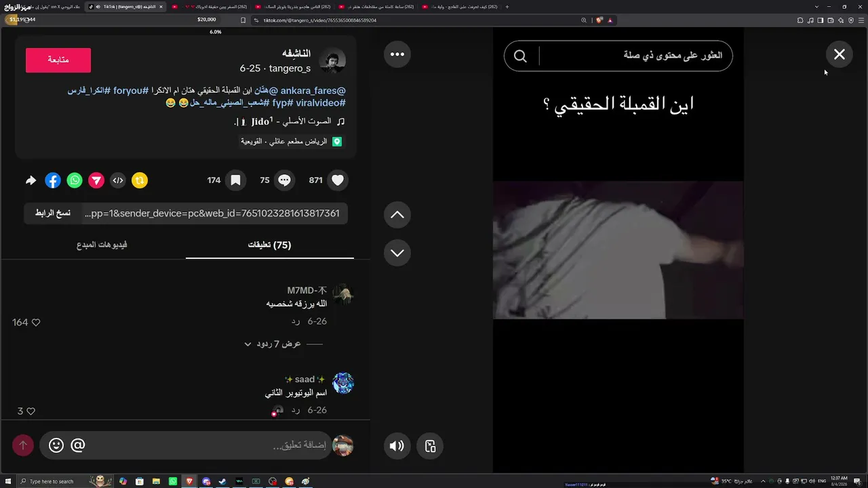
Task: Open a new browser tab
Action: click(x=507, y=7)
